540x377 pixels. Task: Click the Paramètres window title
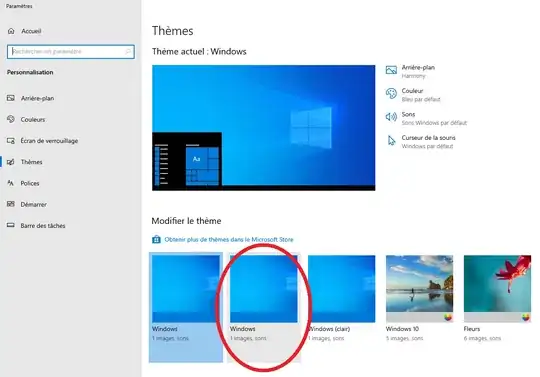pos(19,6)
